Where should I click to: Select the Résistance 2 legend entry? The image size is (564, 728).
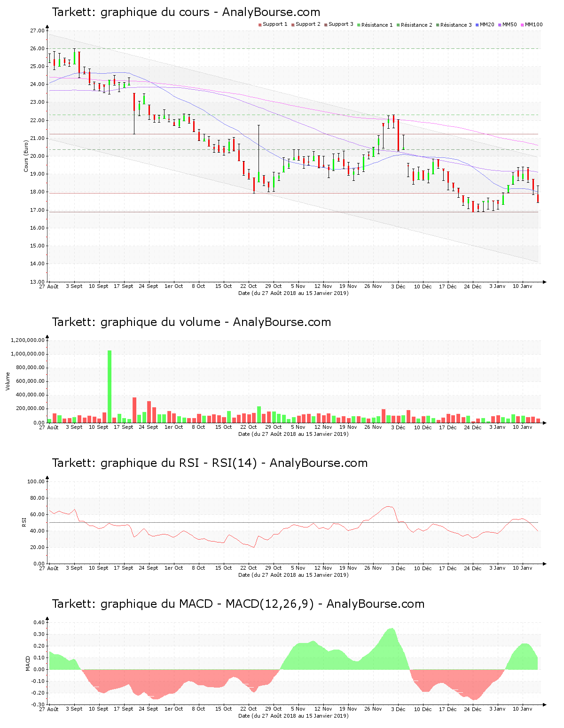coord(415,25)
